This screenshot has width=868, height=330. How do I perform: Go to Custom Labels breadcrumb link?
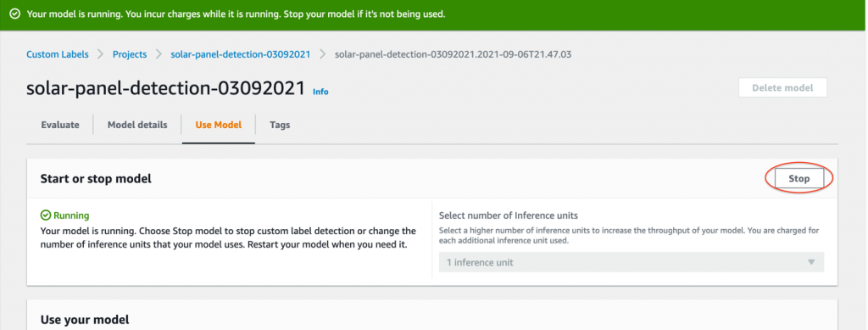click(x=58, y=54)
